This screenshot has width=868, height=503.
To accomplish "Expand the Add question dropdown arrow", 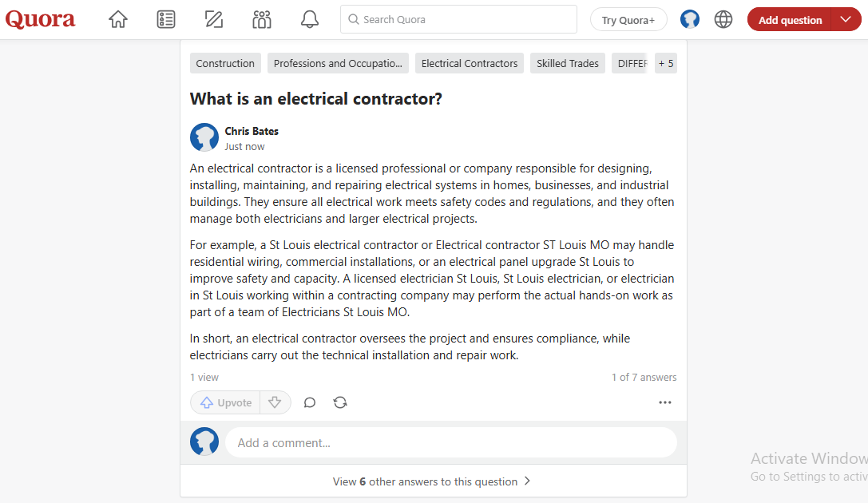I will coord(846,19).
